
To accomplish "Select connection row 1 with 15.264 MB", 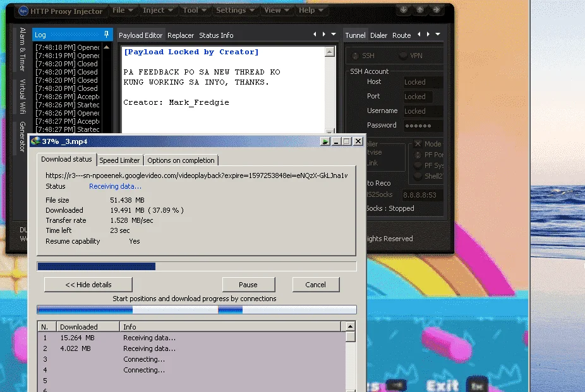I will (x=192, y=338).
